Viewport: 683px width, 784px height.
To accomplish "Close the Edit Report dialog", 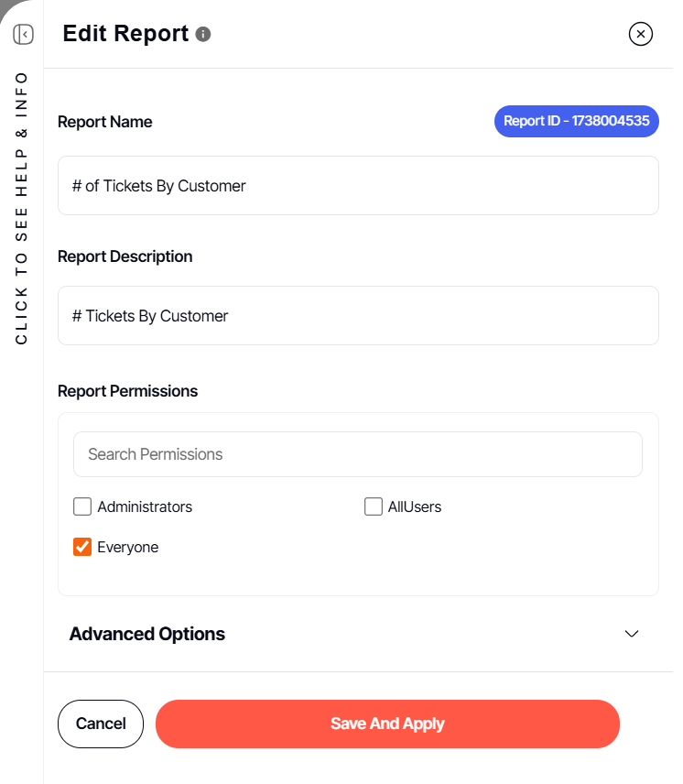I will click(x=641, y=35).
